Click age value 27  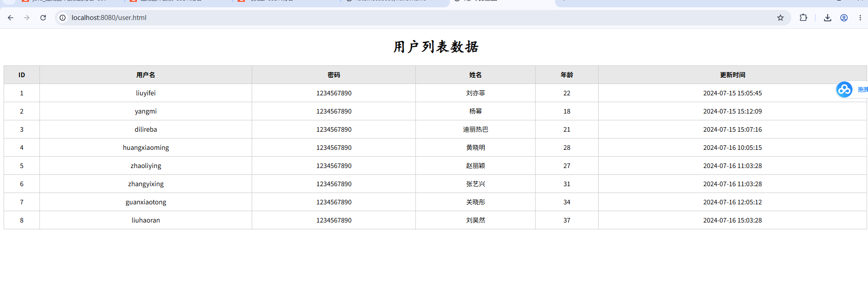click(x=567, y=166)
